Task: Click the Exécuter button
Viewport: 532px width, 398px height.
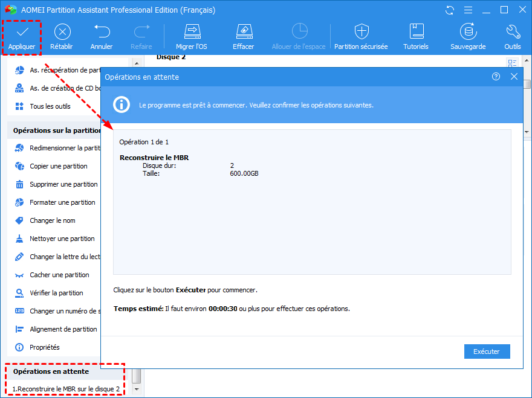Action: [487, 351]
